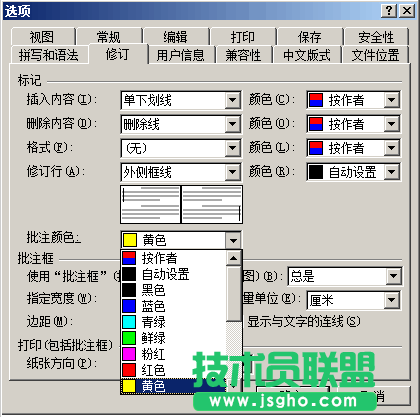
Task: Switch to 拼写和语法 tab
Action: click(49, 55)
